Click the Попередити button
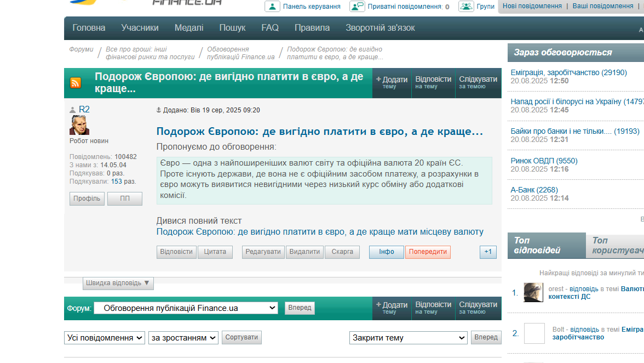 (x=428, y=252)
